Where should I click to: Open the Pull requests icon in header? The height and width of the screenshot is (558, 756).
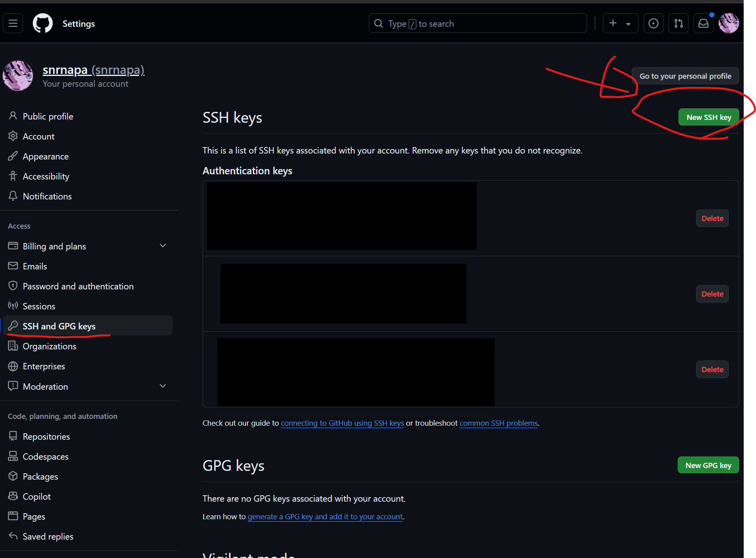pos(678,23)
